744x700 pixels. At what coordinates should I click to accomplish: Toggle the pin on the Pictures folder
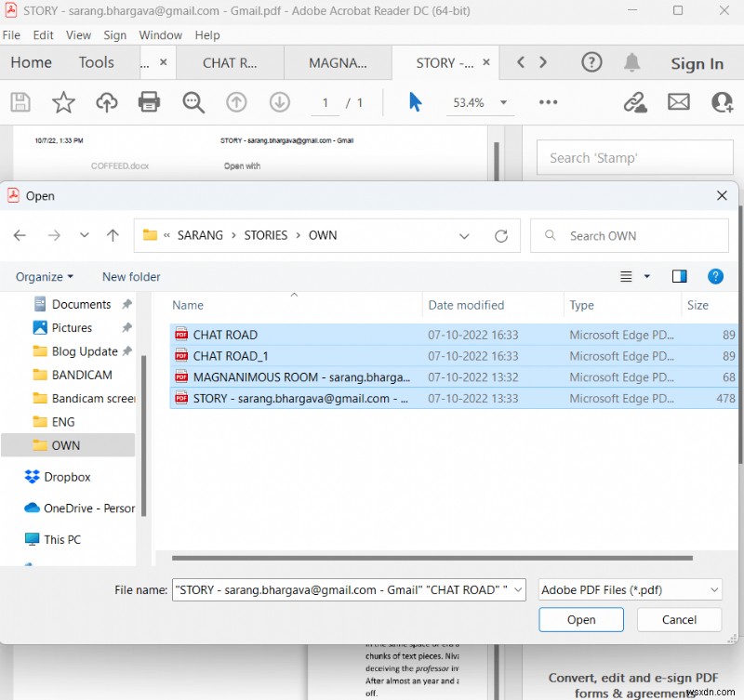pos(128,327)
